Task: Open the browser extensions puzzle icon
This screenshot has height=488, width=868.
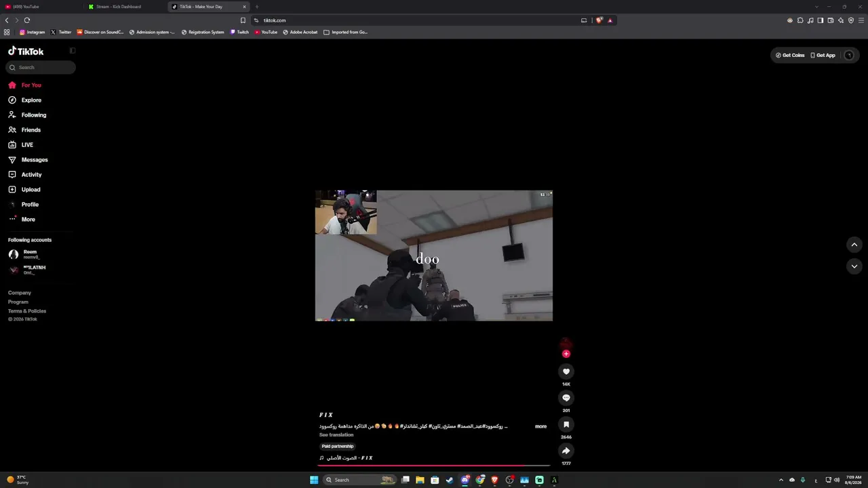Action: tap(800, 20)
